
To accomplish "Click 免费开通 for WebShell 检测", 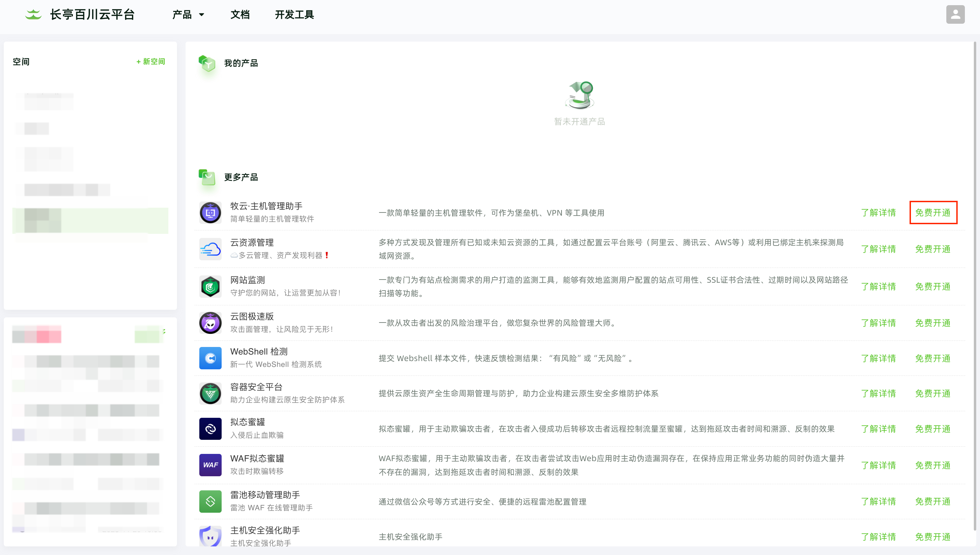I will click(933, 358).
